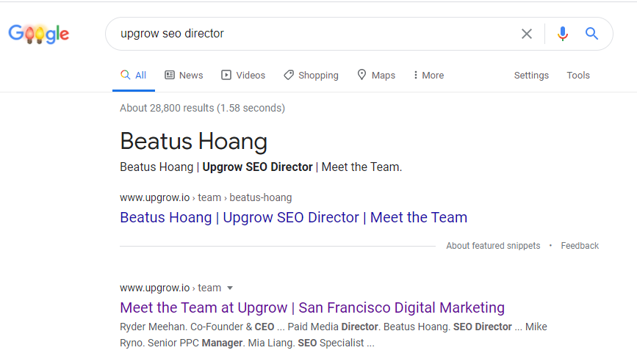Click the Google holiday logo

tap(39, 34)
